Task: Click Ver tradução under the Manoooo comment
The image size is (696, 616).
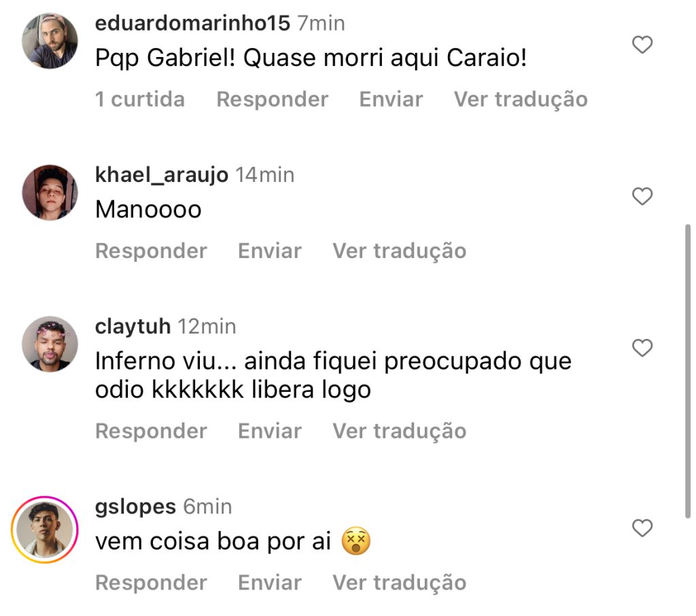Action: pyautogui.click(x=399, y=251)
